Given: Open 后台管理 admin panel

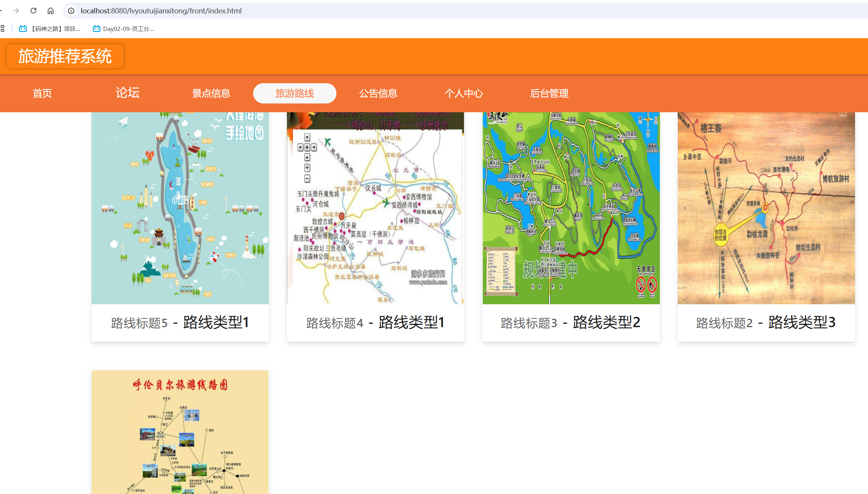Looking at the screenshot, I should click(x=549, y=93).
